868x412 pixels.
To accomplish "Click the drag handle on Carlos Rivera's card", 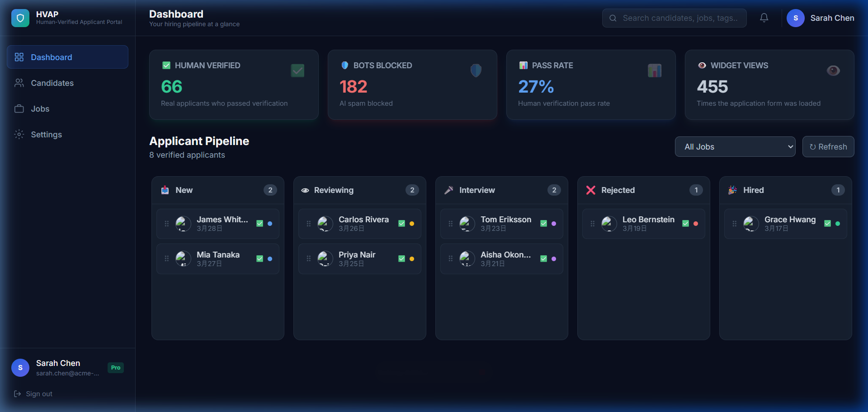I will pos(308,224).
